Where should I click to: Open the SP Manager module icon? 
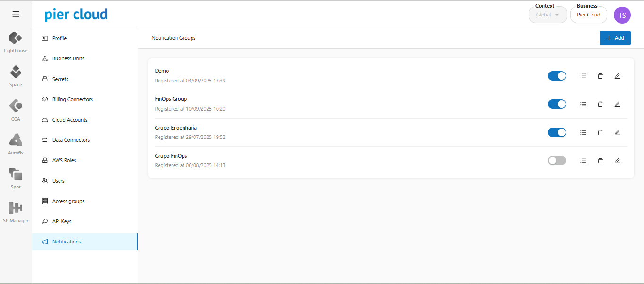click(x=16, y=208)
